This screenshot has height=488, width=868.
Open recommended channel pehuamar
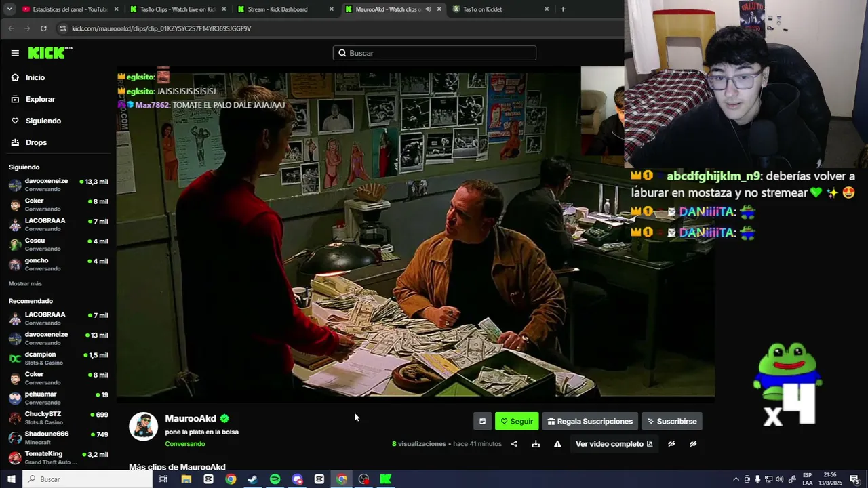click(58, 398)
